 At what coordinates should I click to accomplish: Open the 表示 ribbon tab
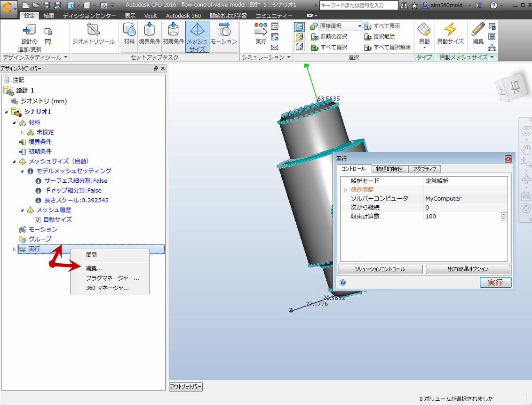click(x=130, y=16)
